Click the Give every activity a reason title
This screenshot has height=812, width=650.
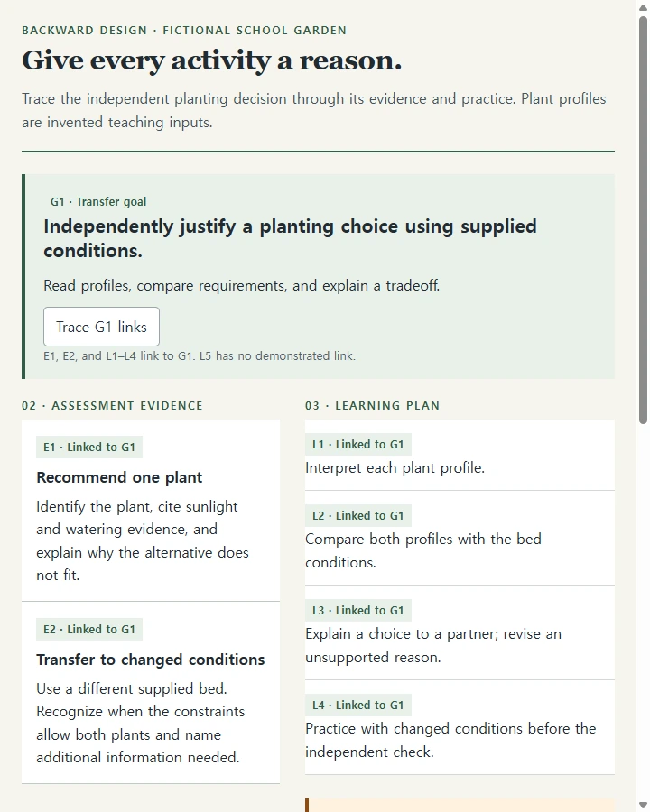pos(211,60)
